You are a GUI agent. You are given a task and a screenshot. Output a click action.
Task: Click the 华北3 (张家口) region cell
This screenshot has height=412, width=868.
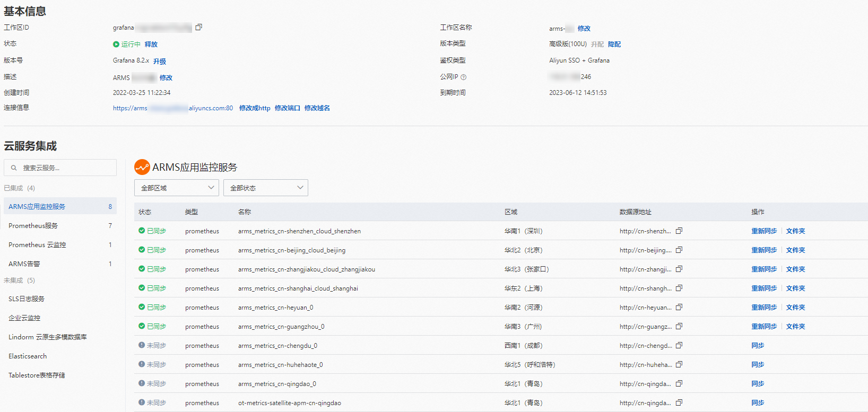527,269
